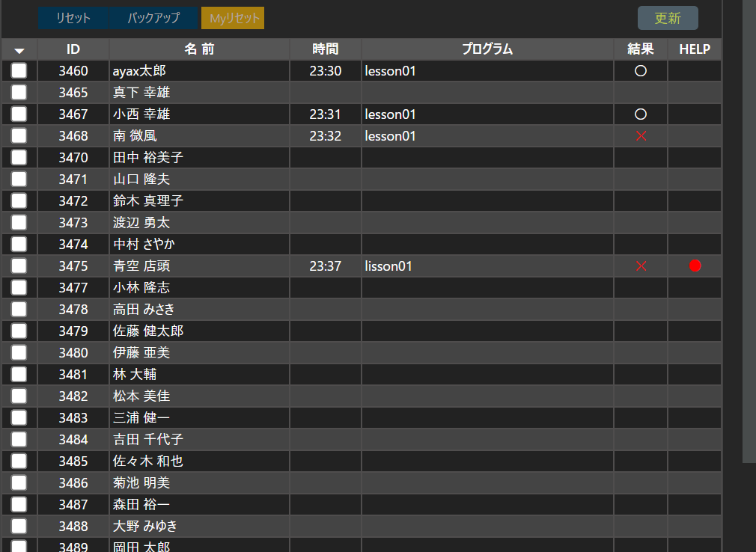
Task: Click the 名前 column header
Action: pos(198,49)
